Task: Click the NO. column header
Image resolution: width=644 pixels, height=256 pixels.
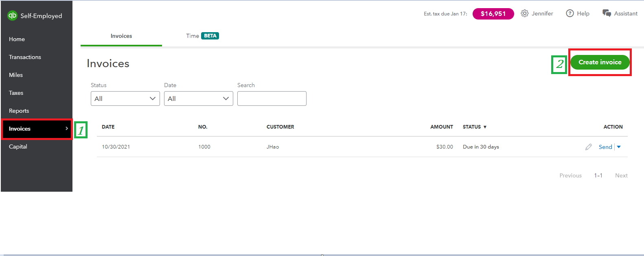Action: pos(203,127)
